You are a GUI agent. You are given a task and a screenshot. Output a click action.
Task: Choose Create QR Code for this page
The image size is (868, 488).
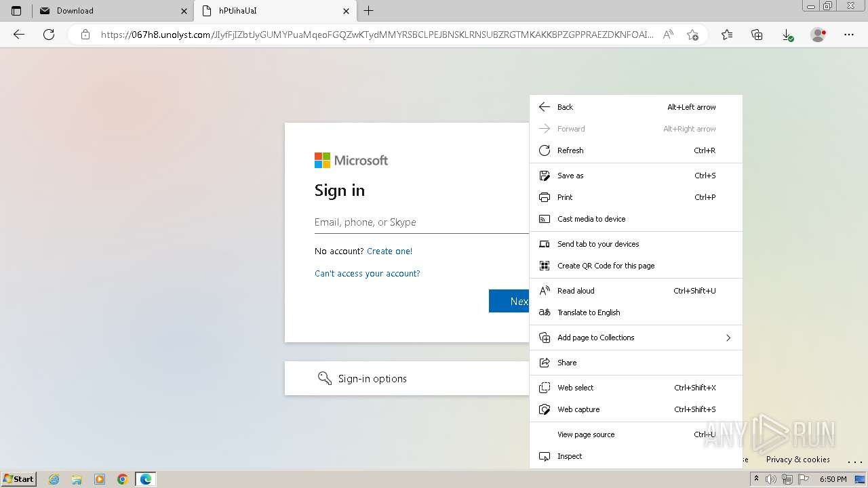click(636, 266)
